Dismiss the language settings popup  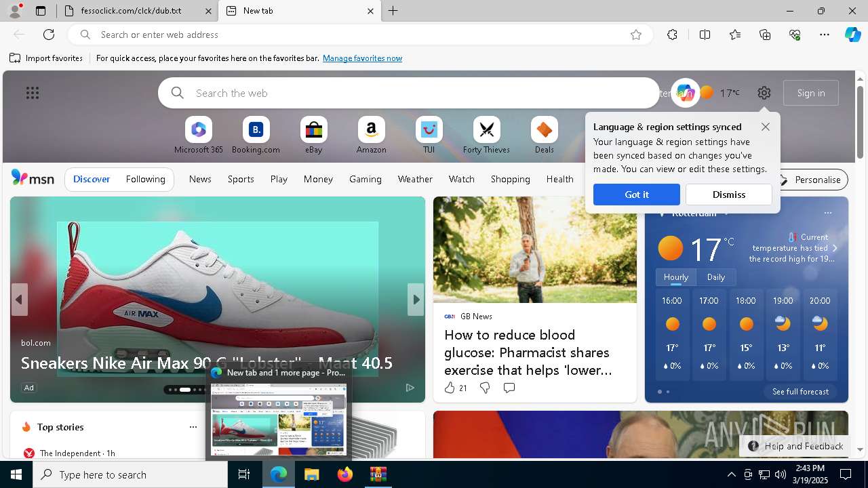pyautogui.click(x=729, y=195)
